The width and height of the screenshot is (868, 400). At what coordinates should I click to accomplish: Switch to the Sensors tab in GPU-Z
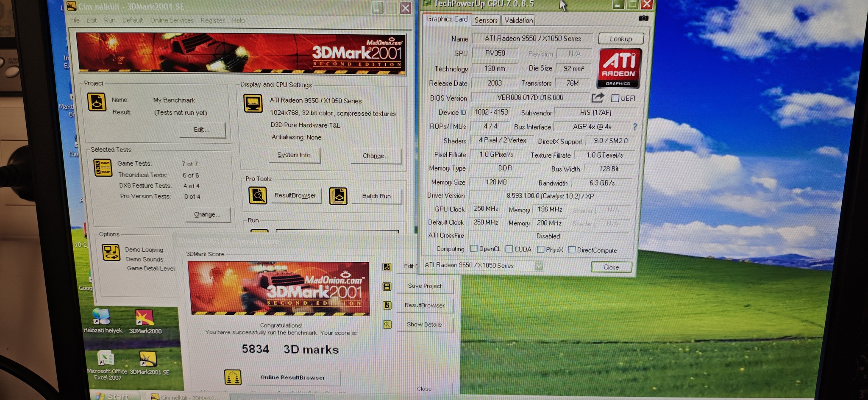tap(486, 20)
